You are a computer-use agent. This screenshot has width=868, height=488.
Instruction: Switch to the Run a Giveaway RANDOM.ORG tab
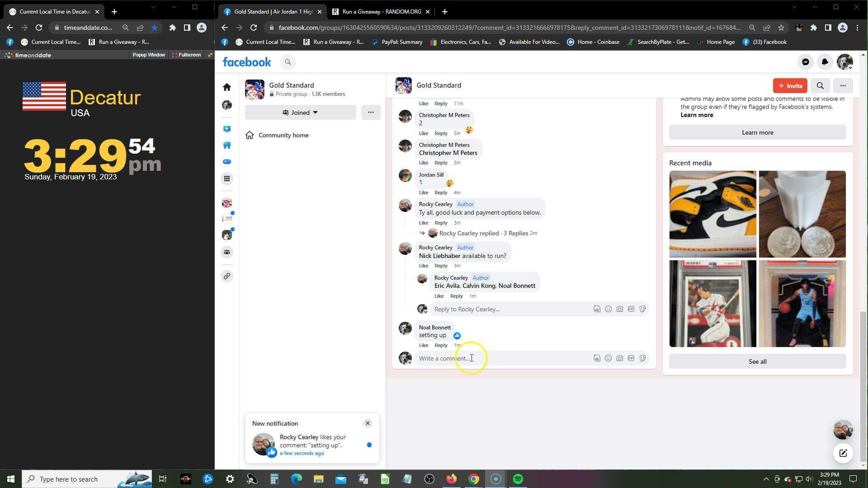pos(381,12)
